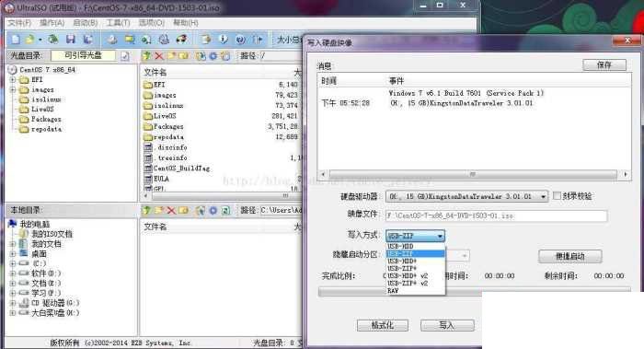Click the red X delete icon in local pane
Viewport: 644px width, 349px height.
tap(171, 211)
